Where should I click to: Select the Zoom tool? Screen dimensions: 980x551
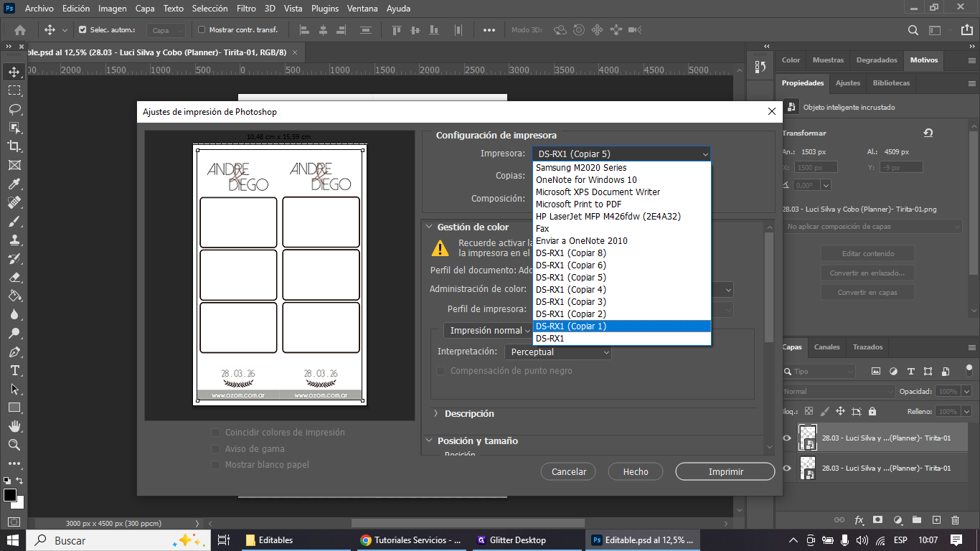[14, 445]
